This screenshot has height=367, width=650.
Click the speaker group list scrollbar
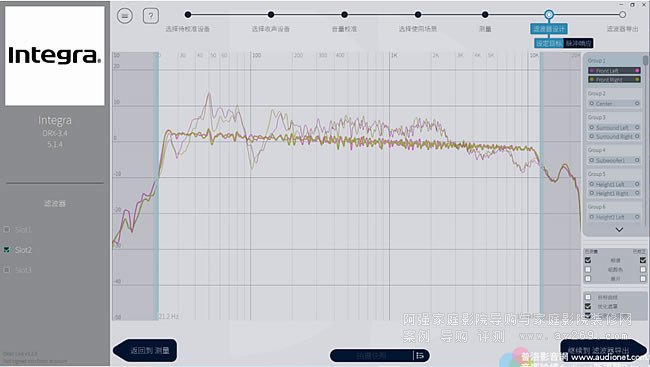[x=645, y=61]
